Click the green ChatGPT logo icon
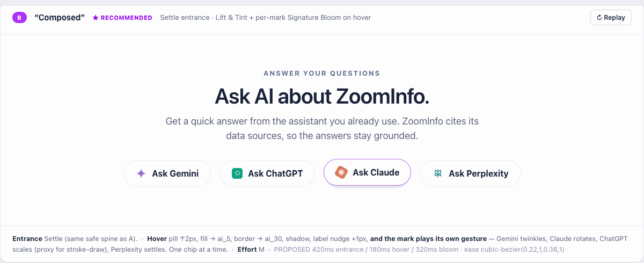 point(237,173)
